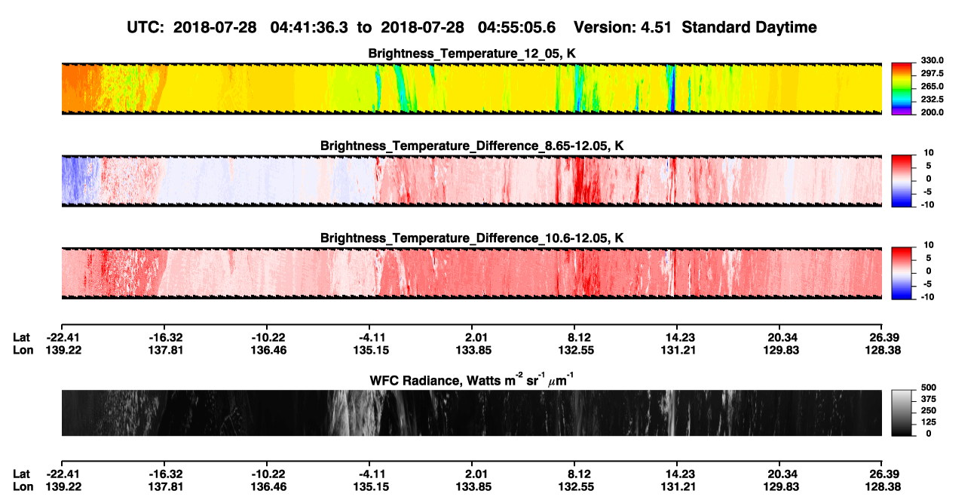Click the WFC Radiance panel title
The width and height of the screenshot is (980, 503).
(472, 379)
